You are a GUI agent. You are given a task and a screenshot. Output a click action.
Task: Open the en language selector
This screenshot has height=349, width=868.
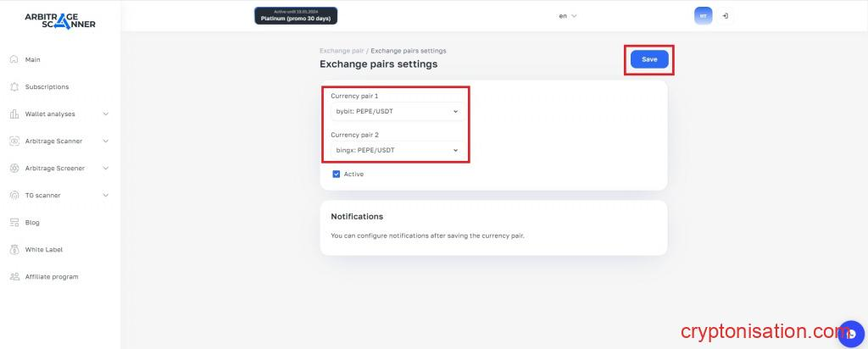(567, 16)
